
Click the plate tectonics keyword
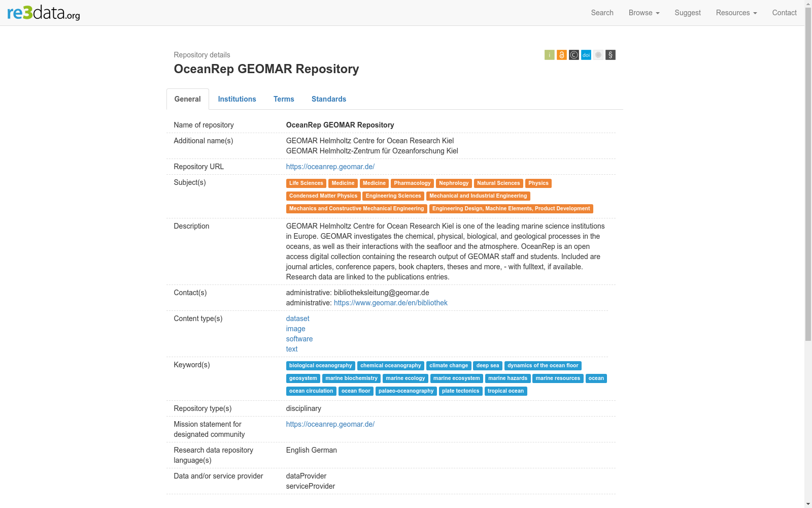click(461, 391)
